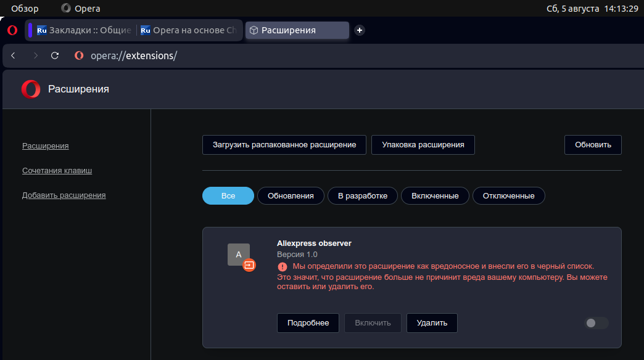This screenshot has height=360, width=644.
Task: Select the Обновления filter
Action: point(291,196)
